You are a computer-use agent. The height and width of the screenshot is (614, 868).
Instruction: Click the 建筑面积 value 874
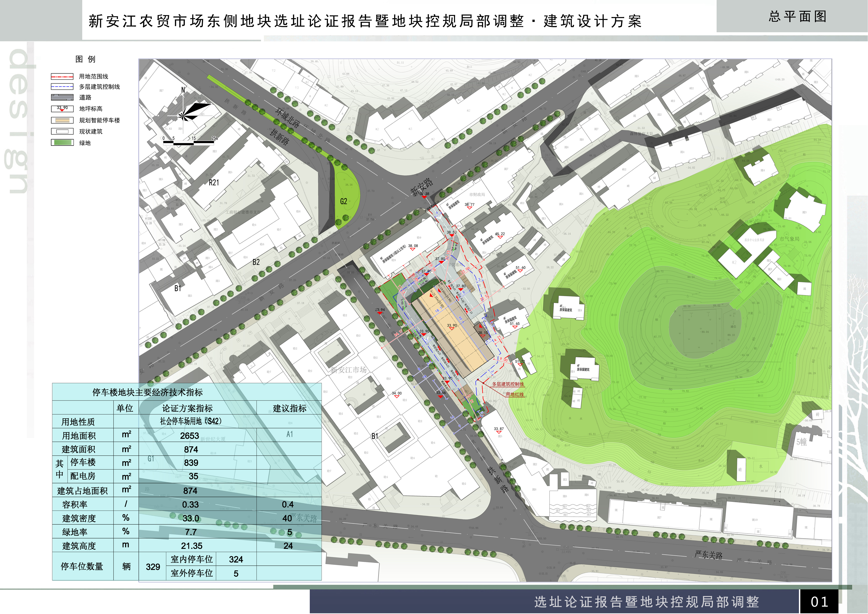click(x=191, y=449)
